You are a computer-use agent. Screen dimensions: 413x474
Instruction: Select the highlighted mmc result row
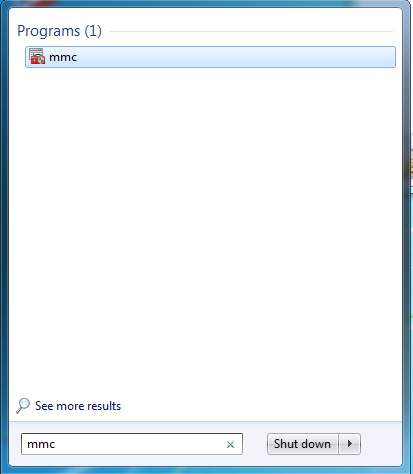(210, 57)
